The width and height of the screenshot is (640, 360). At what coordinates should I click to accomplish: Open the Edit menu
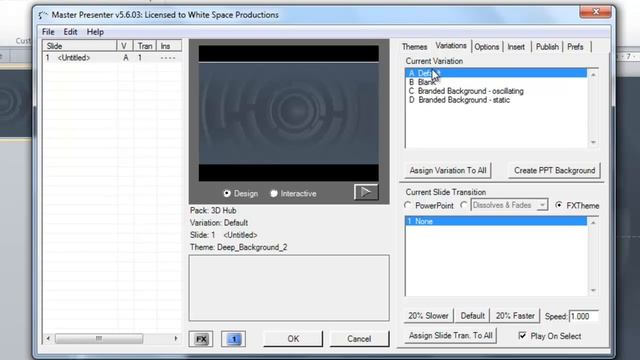[70, 32]
